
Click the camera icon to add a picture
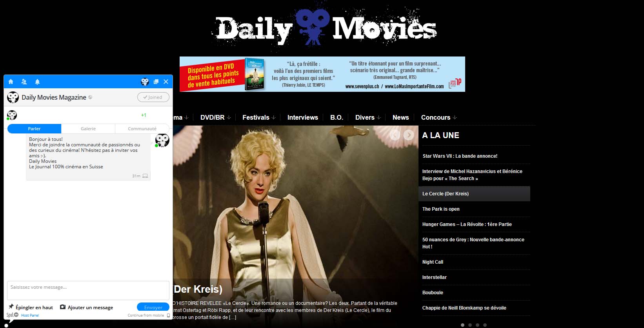pos(63,307)
